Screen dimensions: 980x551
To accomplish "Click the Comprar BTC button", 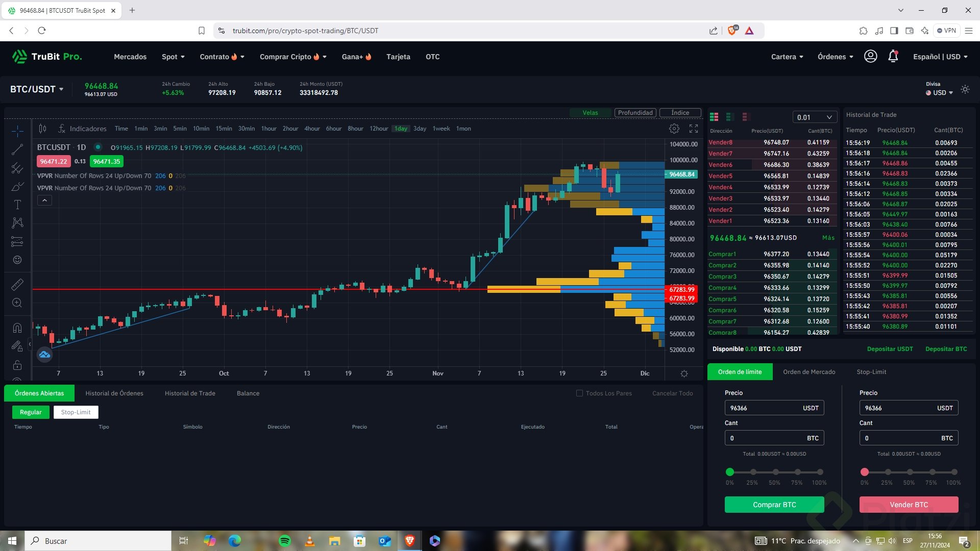I will [774, 505].
